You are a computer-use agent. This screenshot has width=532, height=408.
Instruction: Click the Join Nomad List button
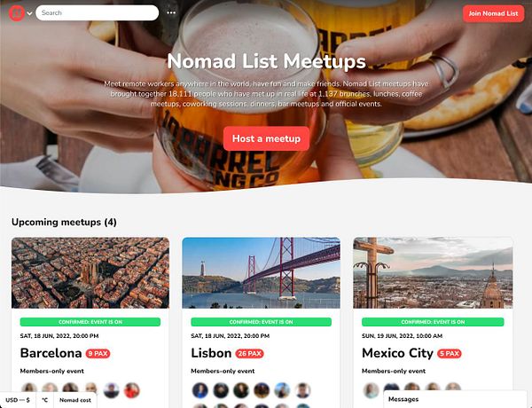[x=493, y=13]
